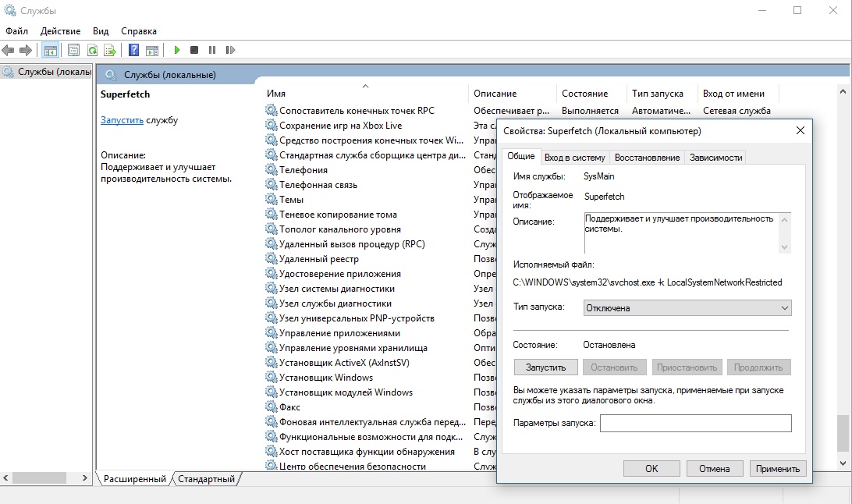Switch to the Вход в систему tab
This screenshot has width=852, height=504.
574,158
